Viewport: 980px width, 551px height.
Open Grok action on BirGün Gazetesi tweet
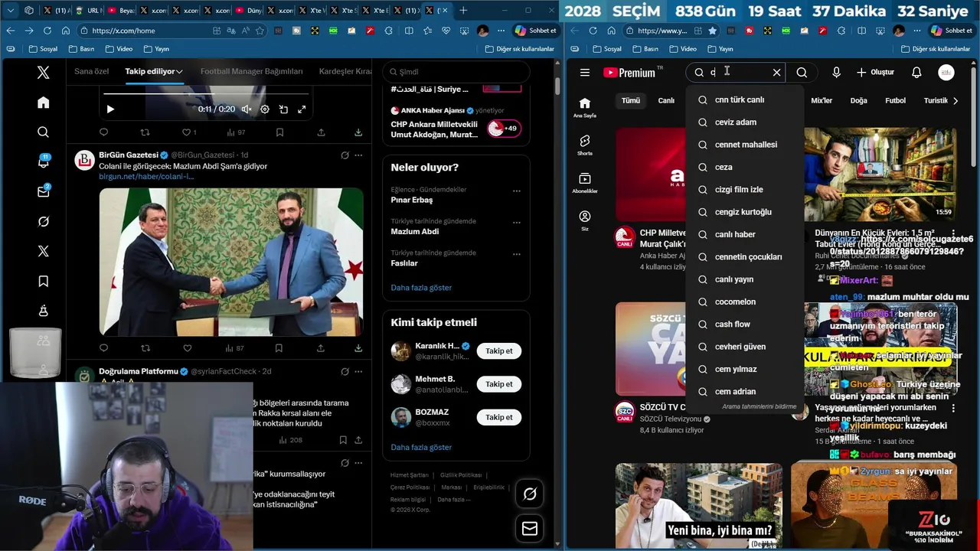pyautogui.click(x=345, y=155)
